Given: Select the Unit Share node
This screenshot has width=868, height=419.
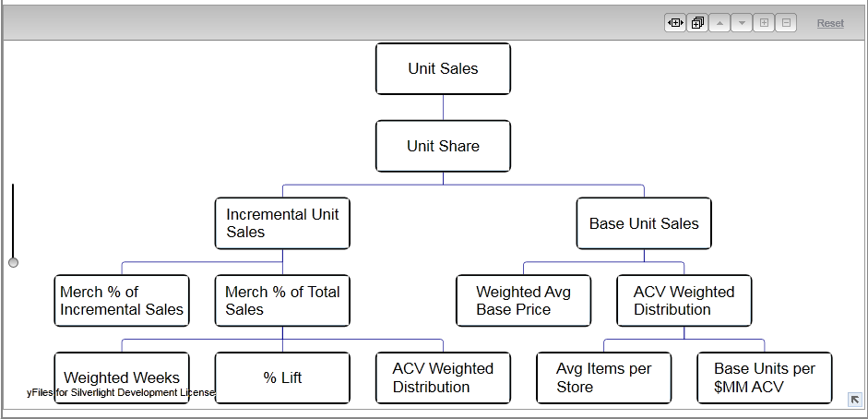Looking at the screenshot, I should click(x=443, y=146).
